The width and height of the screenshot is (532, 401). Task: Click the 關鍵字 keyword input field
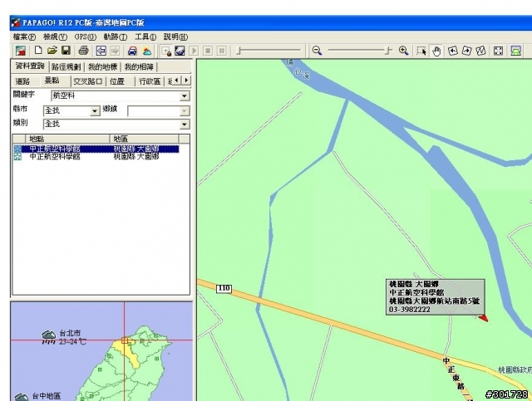click(116, 96)
